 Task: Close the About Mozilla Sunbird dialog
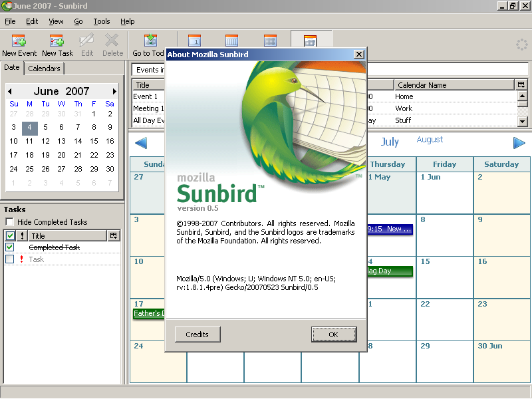[x=359, y=55]
